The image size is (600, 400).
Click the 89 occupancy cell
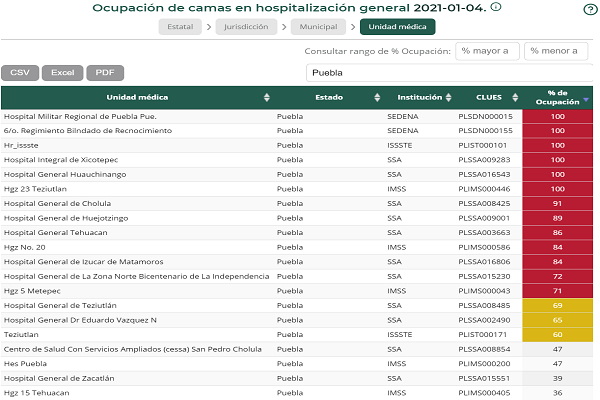(x=558, y=218)
